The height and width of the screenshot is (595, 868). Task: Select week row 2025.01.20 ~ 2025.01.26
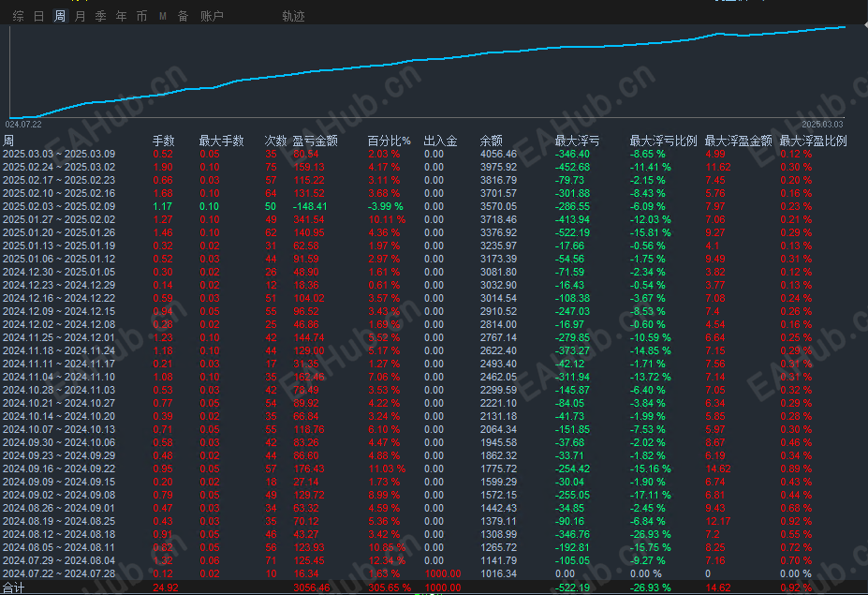click(x=434, y=232)
